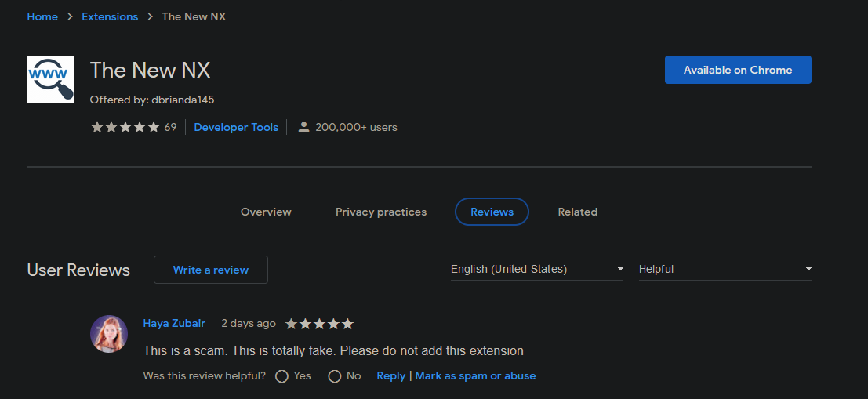This screenshot has height=399, width=868.
Task: Select the Reviews tab
Action: 492,212
